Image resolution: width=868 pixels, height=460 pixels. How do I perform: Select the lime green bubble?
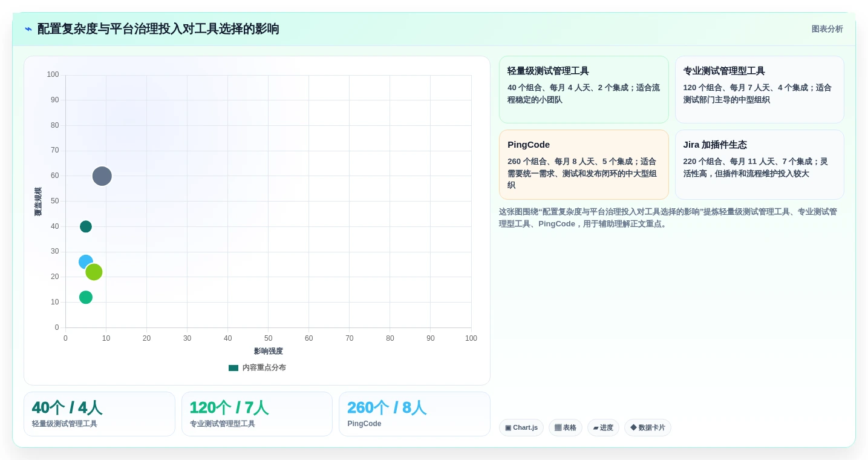(x=94, y=272)
